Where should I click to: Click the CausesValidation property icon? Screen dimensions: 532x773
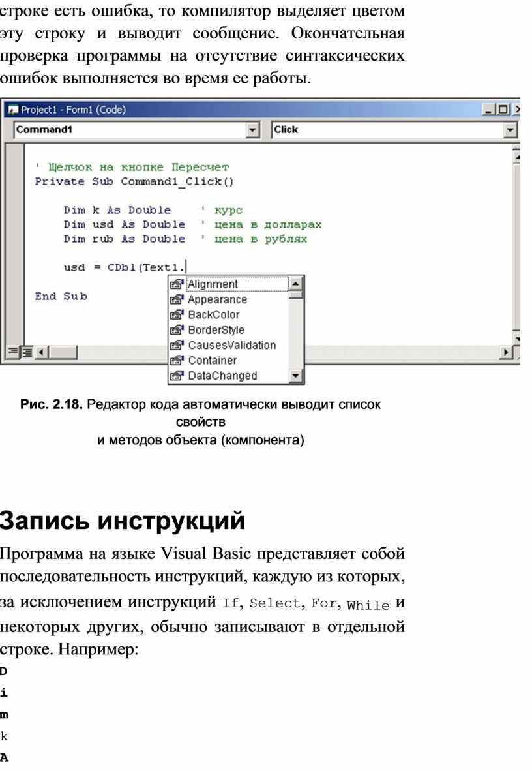[x=177, y=346]
